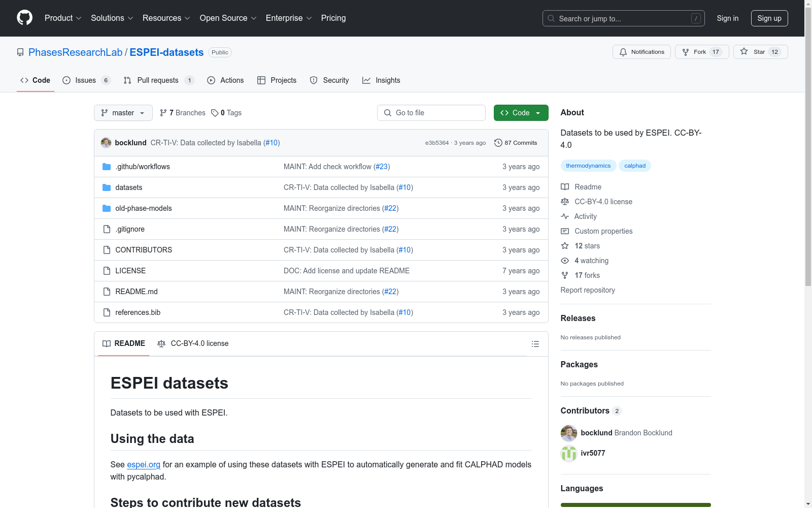Focus the Search or jump to field

click(x=624, y=18)
